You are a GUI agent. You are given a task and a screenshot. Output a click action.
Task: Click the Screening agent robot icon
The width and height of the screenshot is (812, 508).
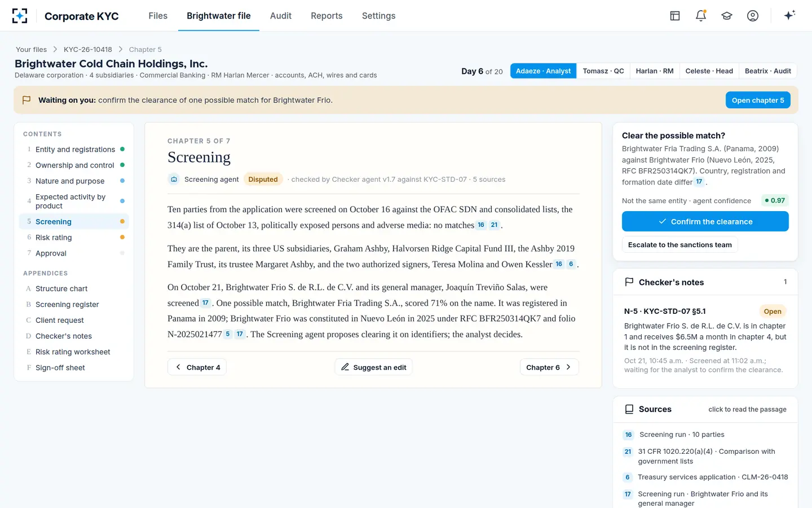174,179
